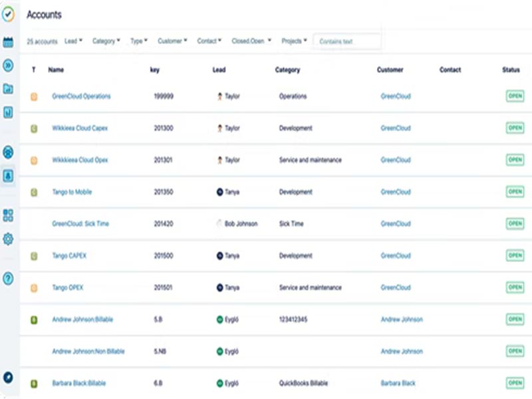Open the calendar view from the sidebar
The image size is (532, 399).
coord(7,41)
